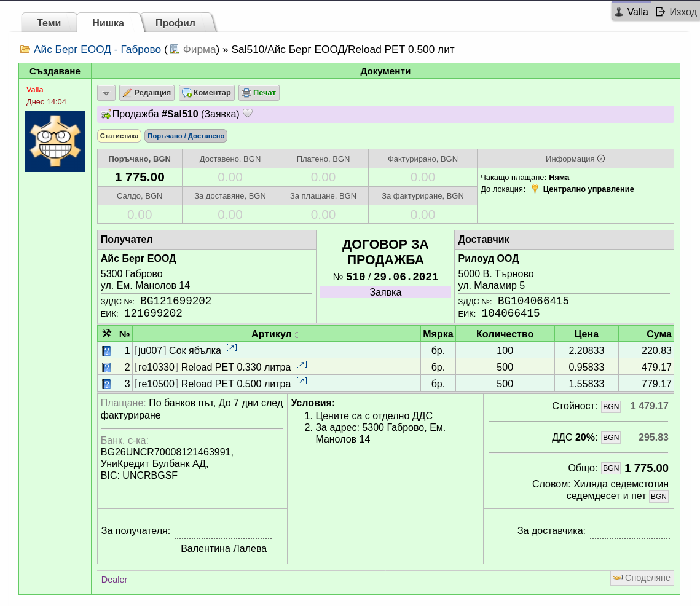Open Айс Берг ЕООД - Габрово folder link
Viewport: 700px width, 606px height.
point(97,49)
